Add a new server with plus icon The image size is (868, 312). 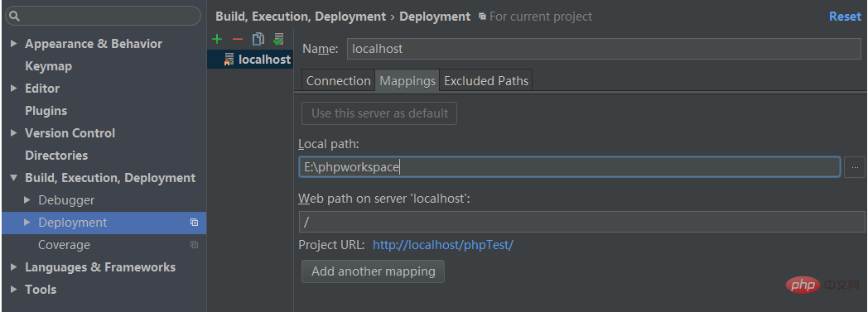[x=217, y=39]
